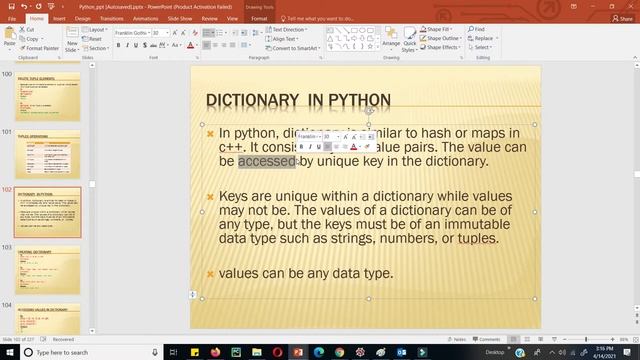The width and height of the screenshot is (640, 360).
Task: Click the Share button
Action: [x=622, y=19]
